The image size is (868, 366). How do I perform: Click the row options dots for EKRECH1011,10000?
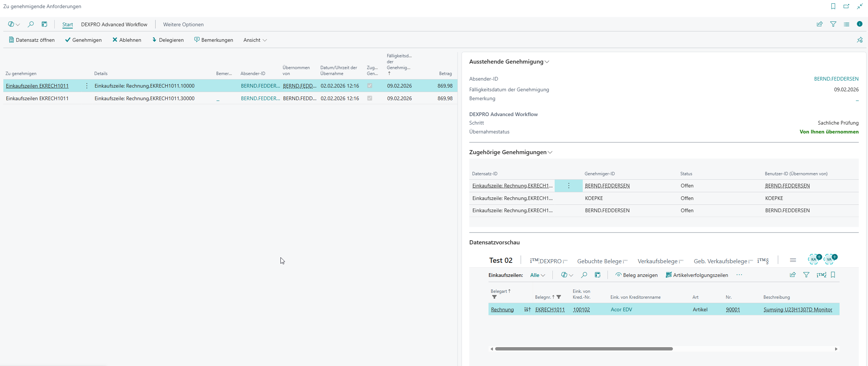87,86
